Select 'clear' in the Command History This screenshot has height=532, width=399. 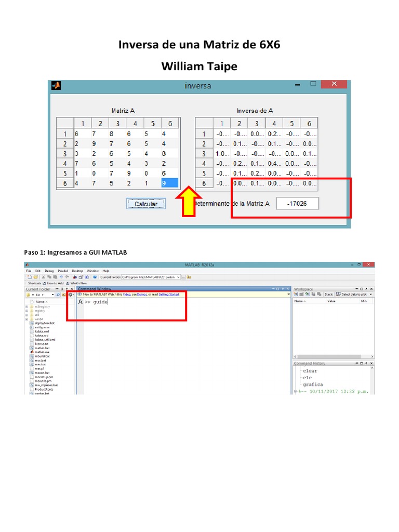(310, 371)
